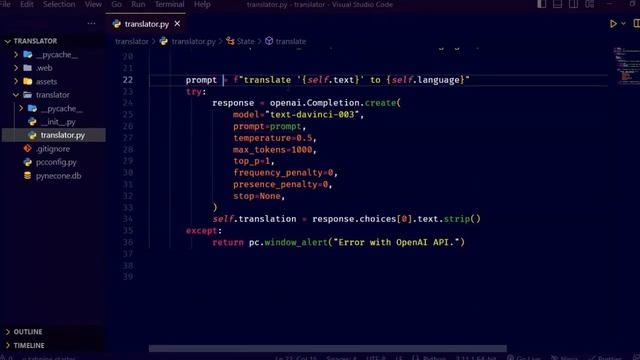This screenshot has width=640, height=360.
Task: Close the translator.py editor tab
Action: click(177, 24)
